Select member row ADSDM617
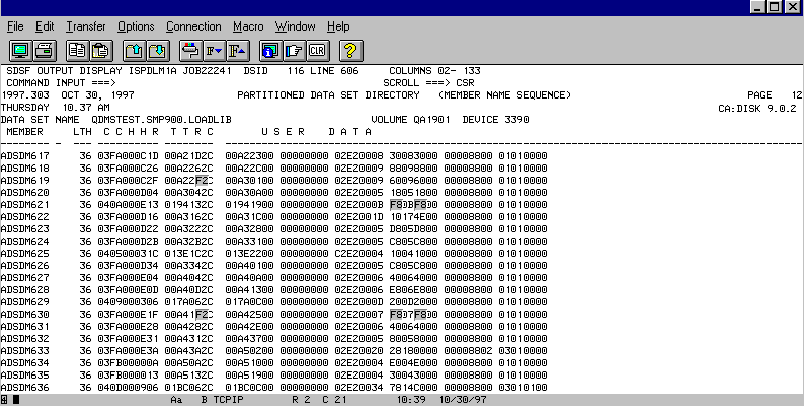804x406 pixels. click(x=274, y=156)
